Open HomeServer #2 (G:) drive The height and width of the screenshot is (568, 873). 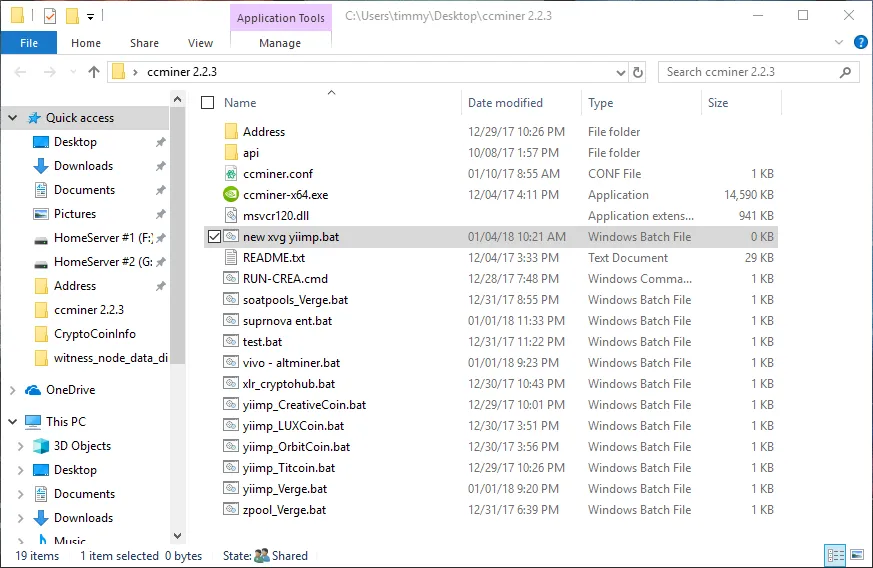tap(102, 262)
